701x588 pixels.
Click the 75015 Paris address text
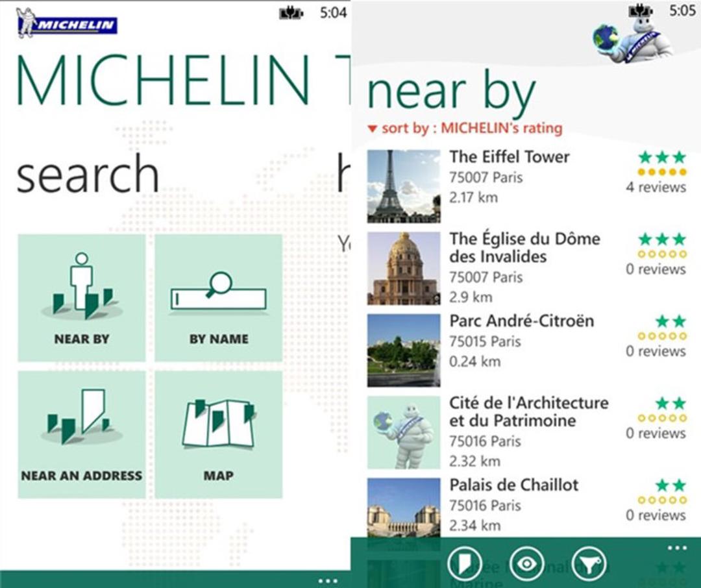coord(485,341)
